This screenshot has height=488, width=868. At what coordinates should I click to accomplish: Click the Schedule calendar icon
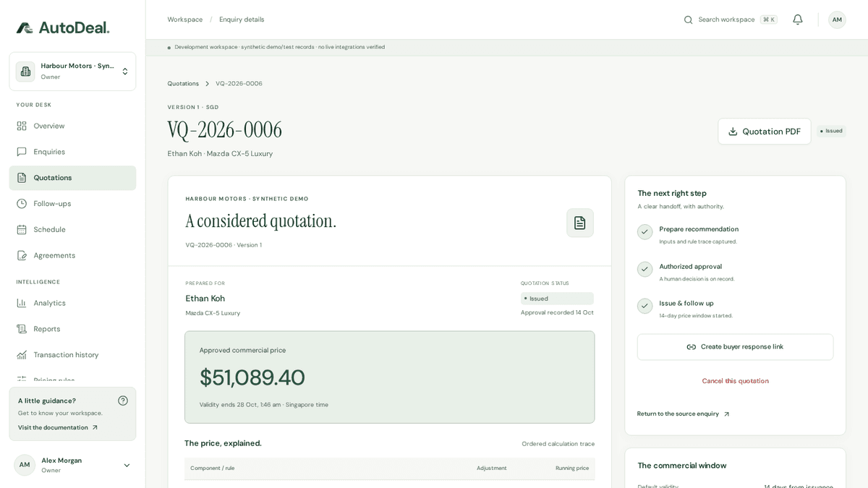(22, 229)
